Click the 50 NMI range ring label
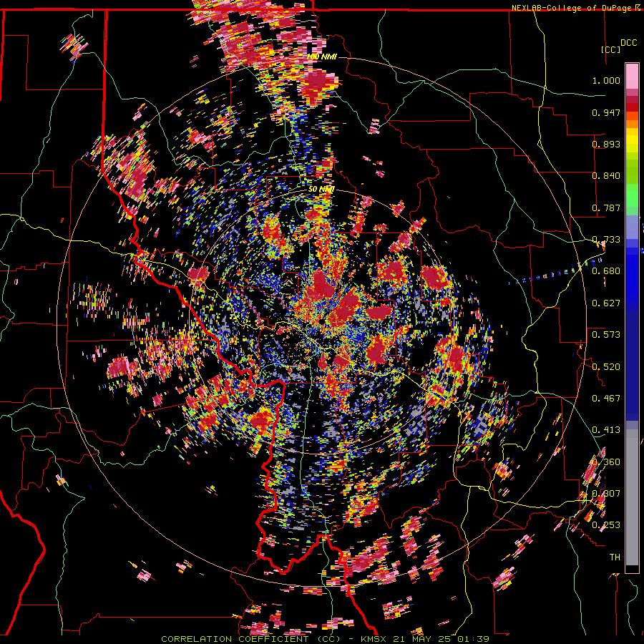 tap(321, 190)
